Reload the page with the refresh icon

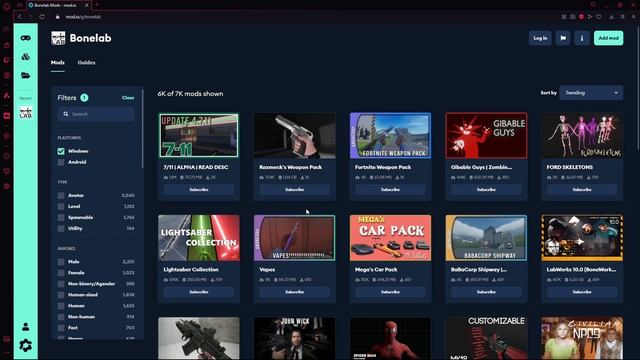[42, 17]
